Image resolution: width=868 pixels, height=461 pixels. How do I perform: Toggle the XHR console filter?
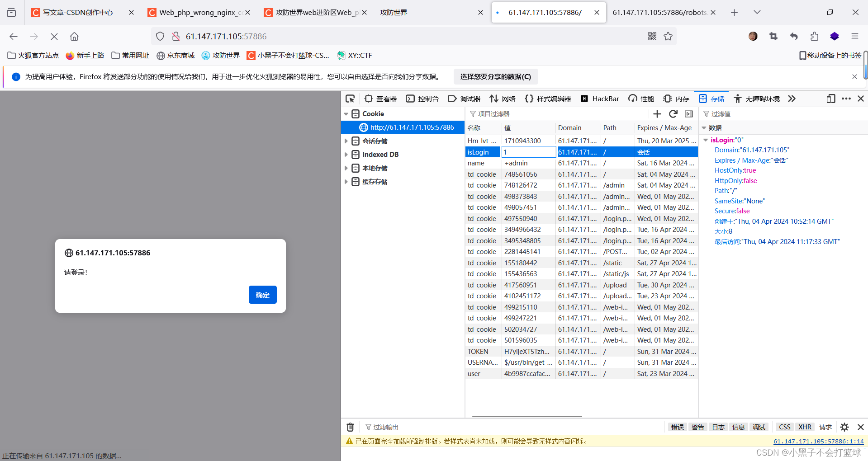click(x=805, y=427)
